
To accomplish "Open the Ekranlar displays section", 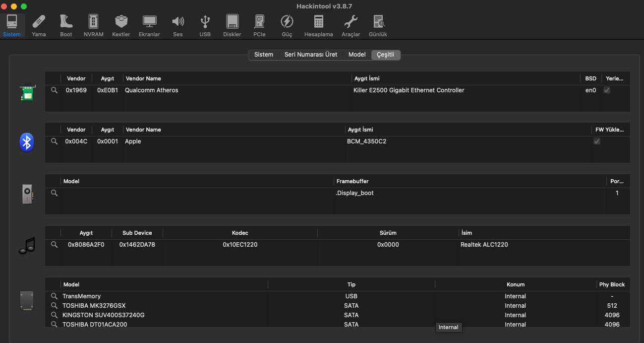I will coord(149,25).
